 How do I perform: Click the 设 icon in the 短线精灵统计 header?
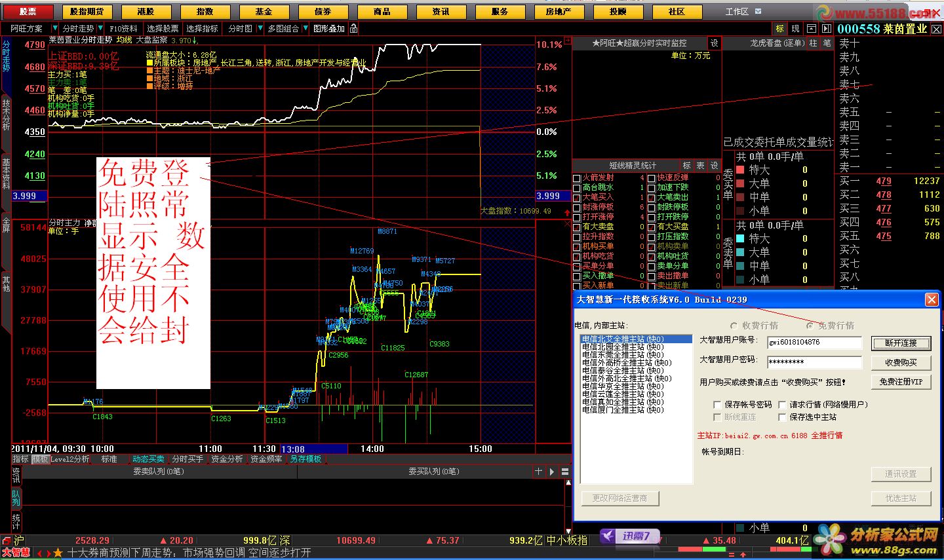pyautogui.click(x=714, y=166)
